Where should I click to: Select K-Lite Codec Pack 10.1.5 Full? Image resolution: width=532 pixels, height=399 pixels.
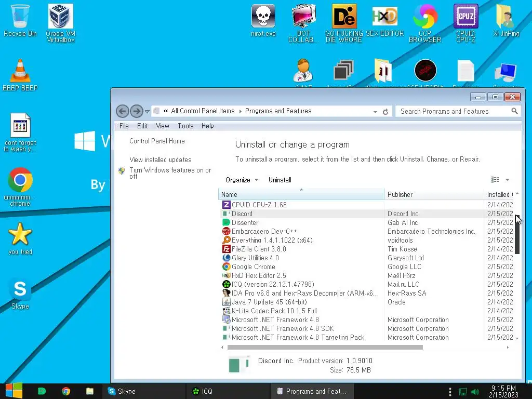pos(366,311)
